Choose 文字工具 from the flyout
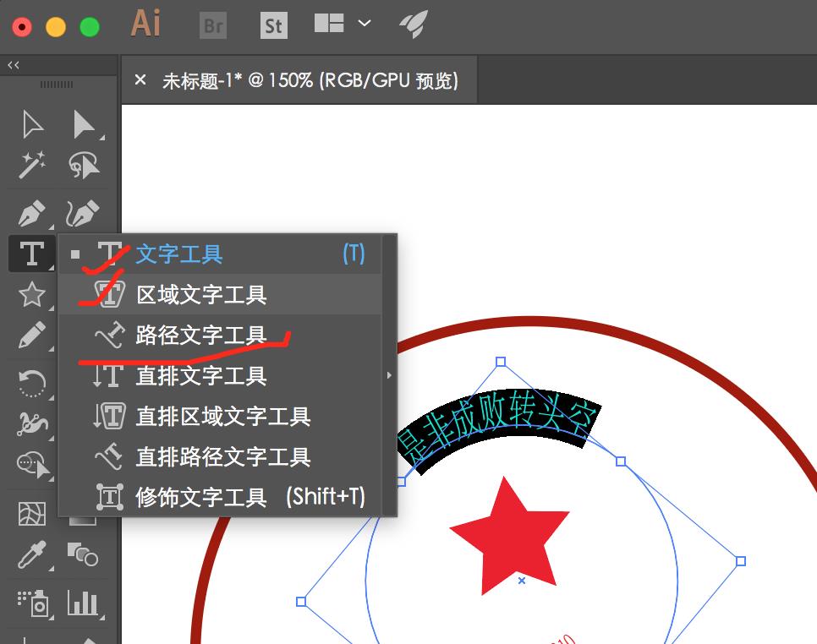Image resolution: width=817 pixels, height=644 pixels. tap(220, 254)
